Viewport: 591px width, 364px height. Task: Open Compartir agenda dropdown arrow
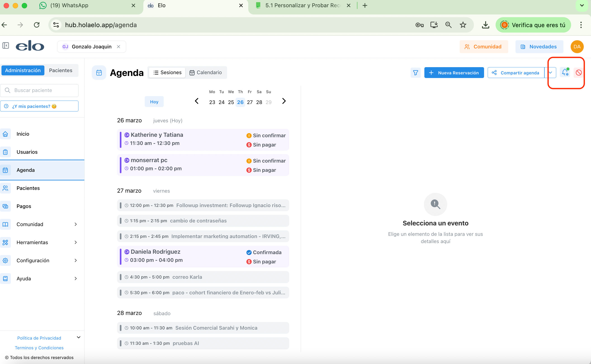click(550, 73)
